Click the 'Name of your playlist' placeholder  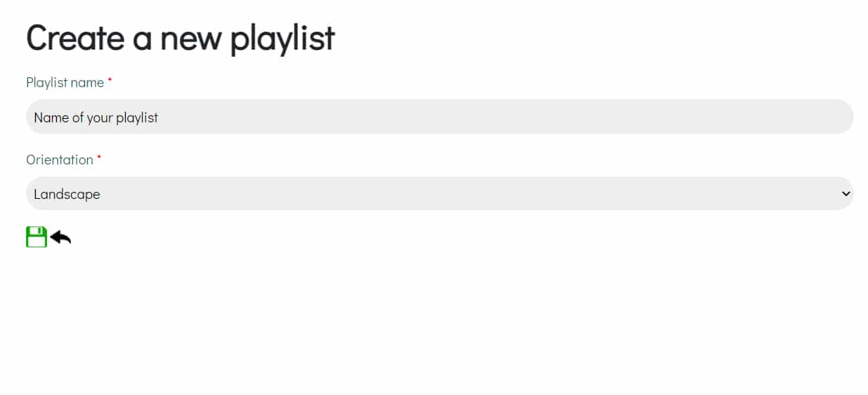[96, 117]
